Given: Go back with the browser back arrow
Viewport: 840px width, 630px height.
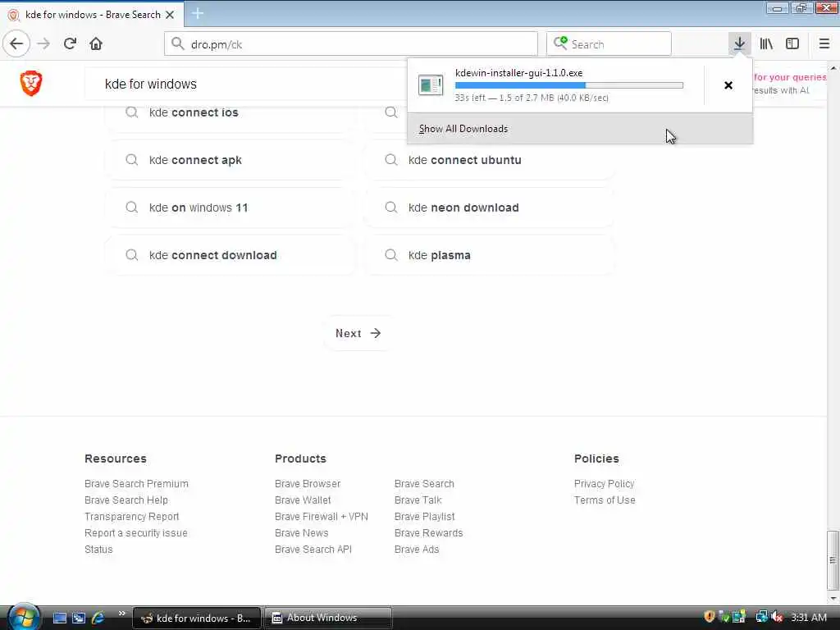Looking at the screenshot, I should (16, 43).
